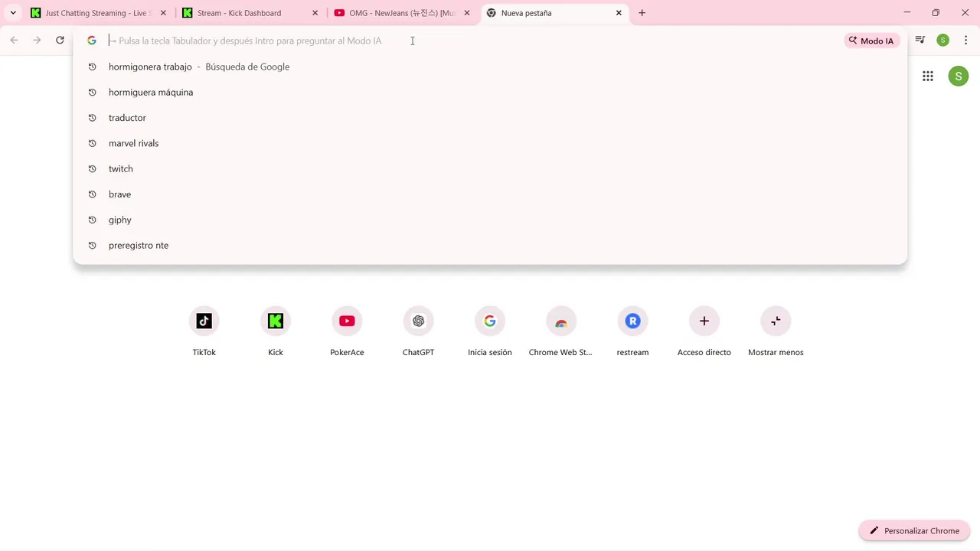This screenshot has height=551, width=980.
Task: Open the Chrome Web Store shortcut
Action: (x=561, y=321)
